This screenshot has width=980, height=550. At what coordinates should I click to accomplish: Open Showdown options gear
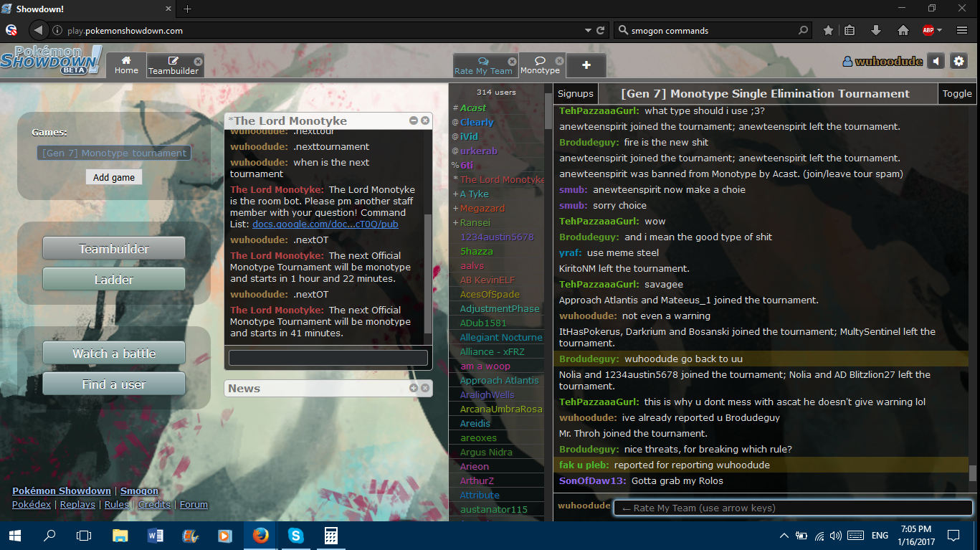959,62
